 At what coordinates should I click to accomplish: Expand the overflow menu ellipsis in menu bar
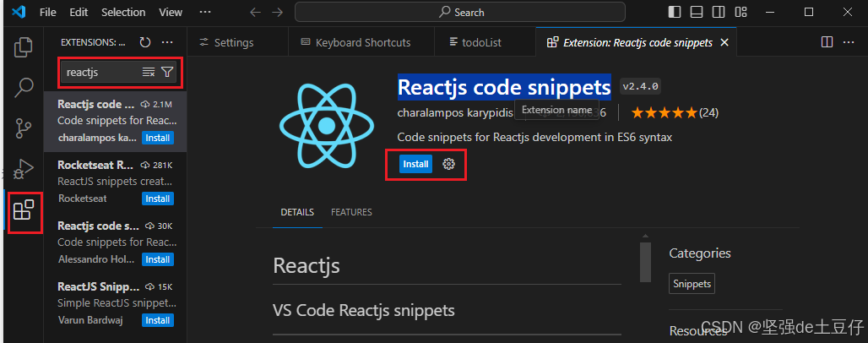[205, 12]
